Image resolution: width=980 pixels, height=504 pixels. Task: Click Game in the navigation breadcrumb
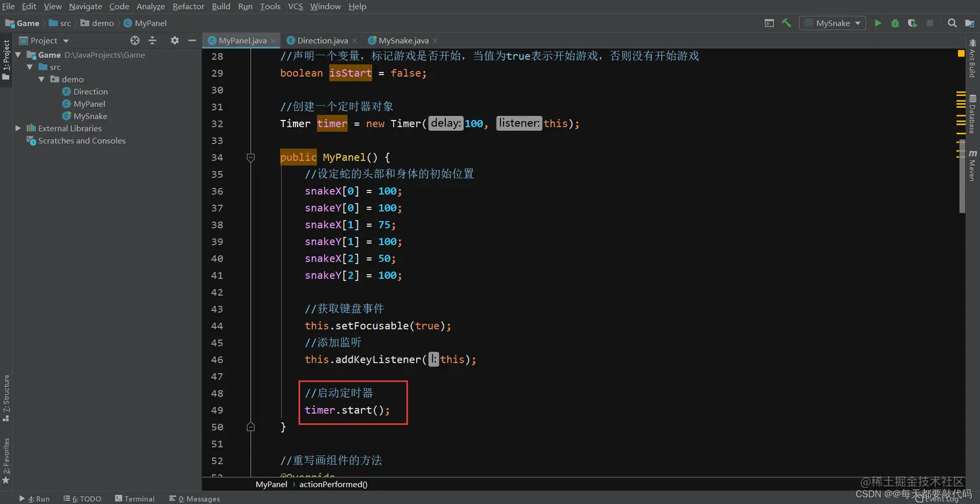click(x=23, y=23)
